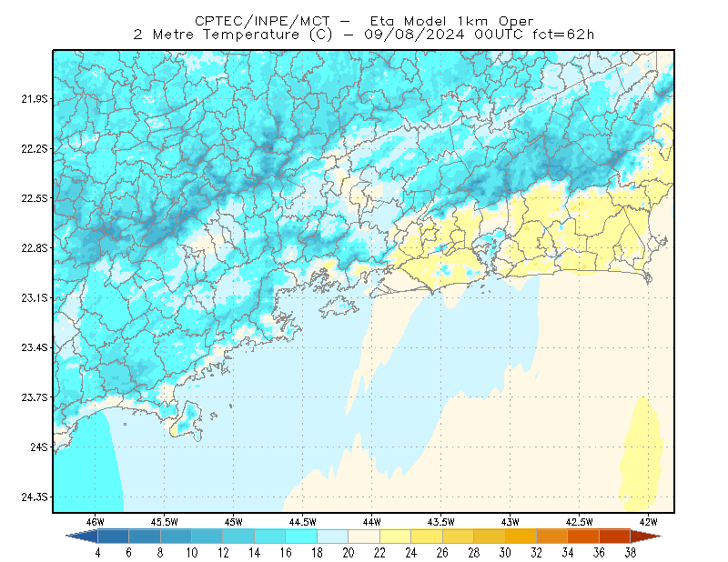Click the right red arrow of the colorbar

point(646,537)
